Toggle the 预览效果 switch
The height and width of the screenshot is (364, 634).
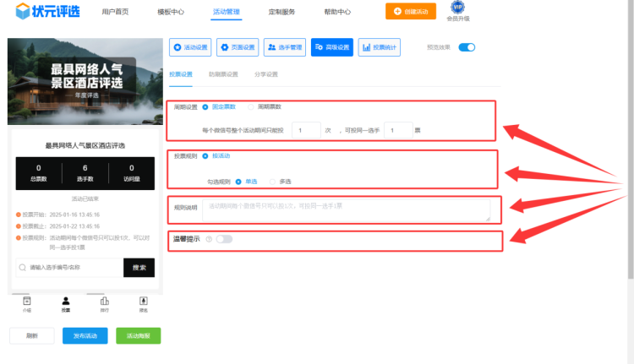click(x=467, y=47)
